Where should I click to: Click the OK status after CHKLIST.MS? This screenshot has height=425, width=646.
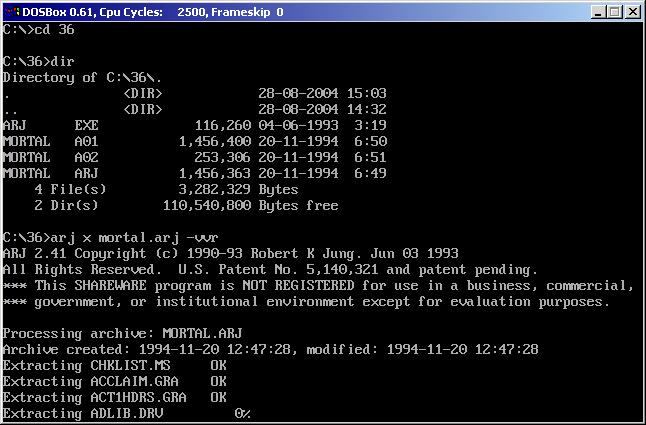218,366
